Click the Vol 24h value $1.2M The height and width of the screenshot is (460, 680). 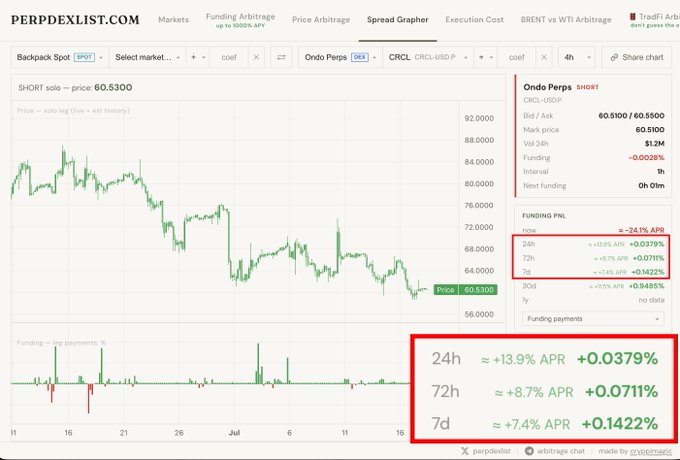(x=654, y=144)
